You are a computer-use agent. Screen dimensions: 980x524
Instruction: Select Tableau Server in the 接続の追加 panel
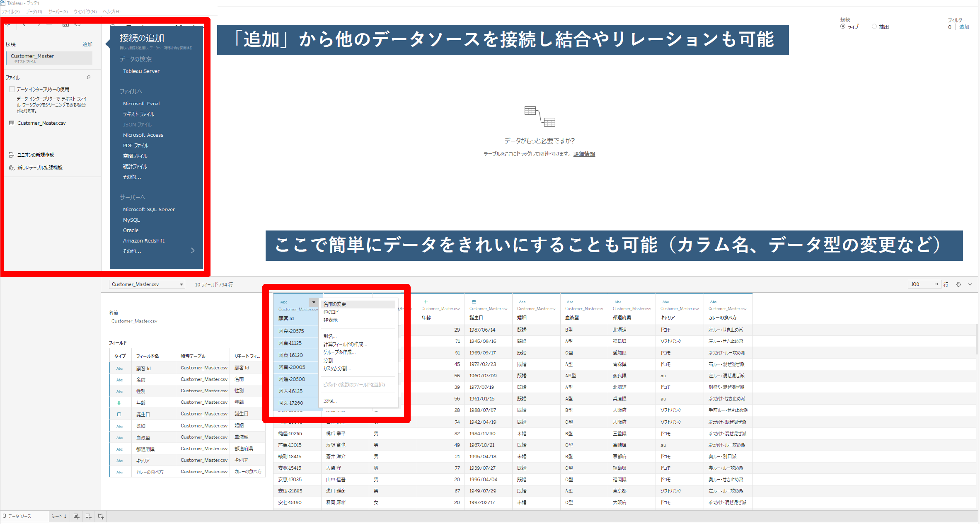pyautogui.click(x=141, y=71)
